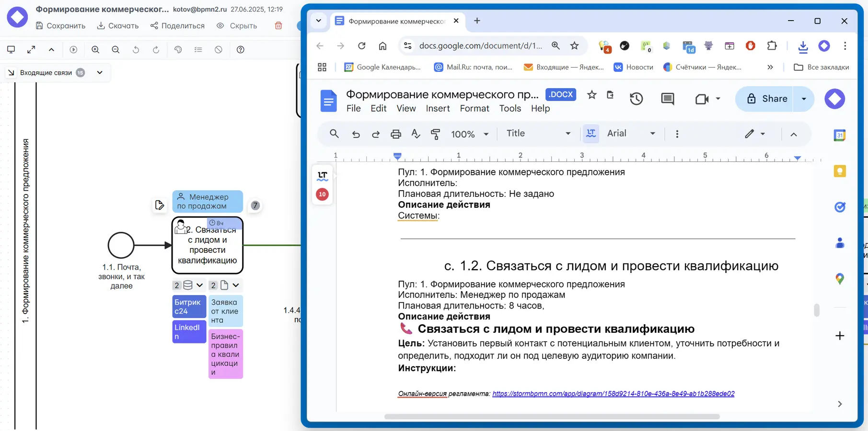Open the Tools menu in Google Docs
This screenshot has height=431, width=868.
tap(510, 108)
